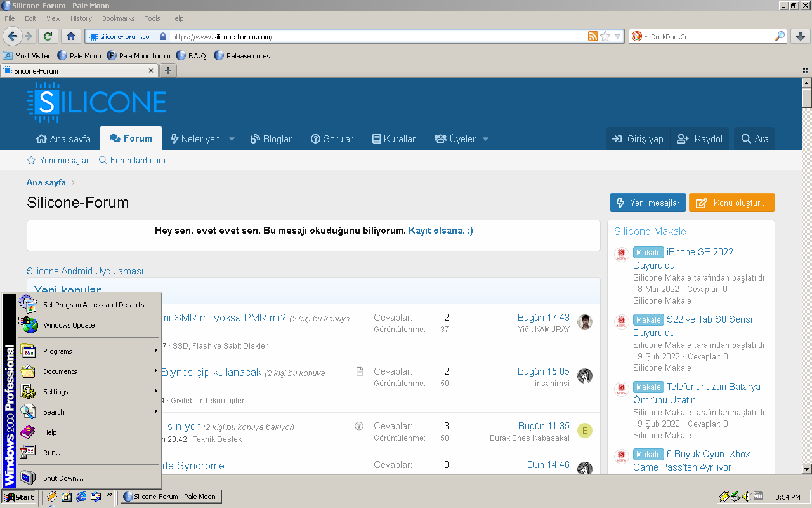Open iPhone SE 2022 Duyuruldu article

683,258
